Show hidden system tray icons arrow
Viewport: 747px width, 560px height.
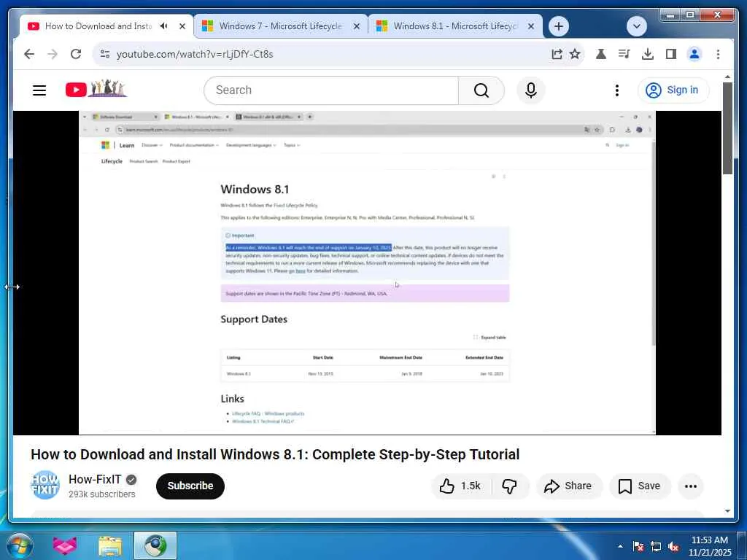pyautogui.click(x=620, y=546)
